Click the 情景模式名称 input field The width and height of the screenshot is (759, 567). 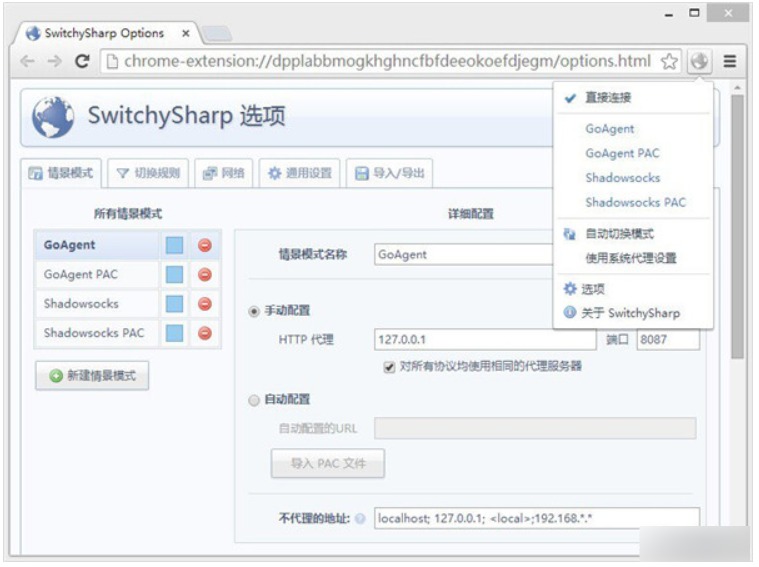click(463, 255)
